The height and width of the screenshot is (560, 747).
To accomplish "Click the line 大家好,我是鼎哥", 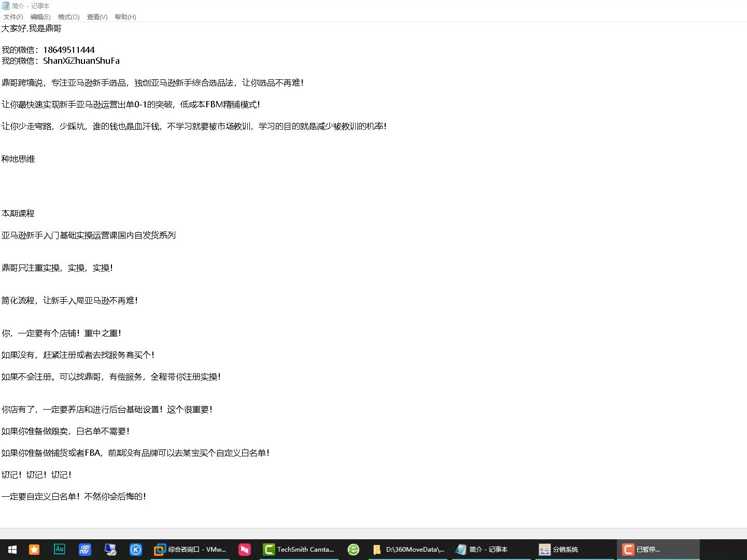I will pyautogui.click(x=32, y=29).
